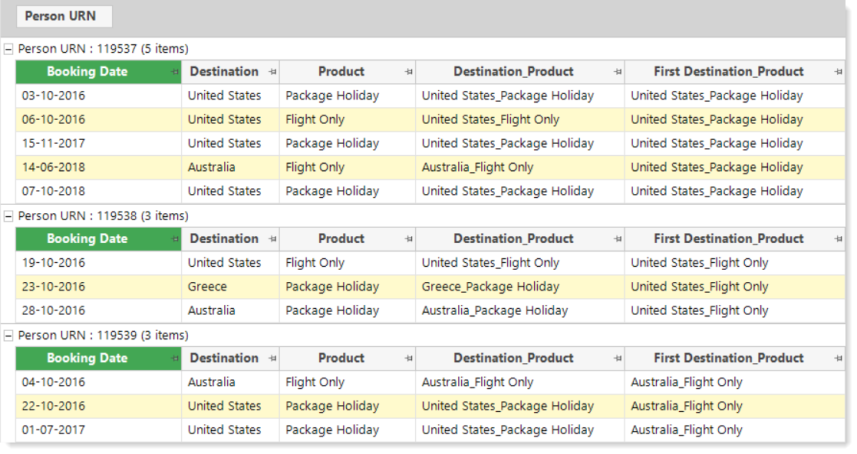Pin icon on Destination column, third group
This screenshot has height=454, width=857.
click(272, 359)
